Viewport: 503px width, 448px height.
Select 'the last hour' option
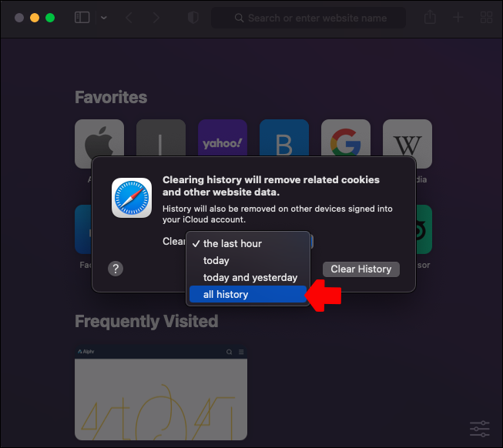pyautogui.click(x=248, y=243)
